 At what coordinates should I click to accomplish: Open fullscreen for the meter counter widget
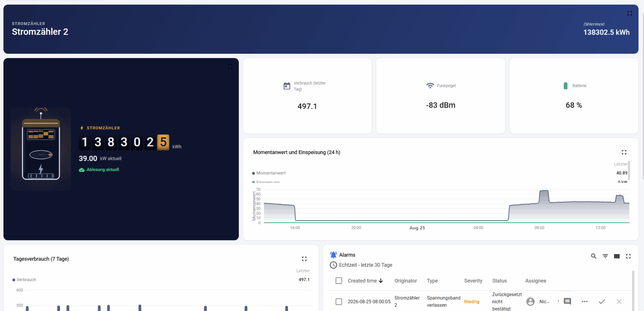click(230, 67)
